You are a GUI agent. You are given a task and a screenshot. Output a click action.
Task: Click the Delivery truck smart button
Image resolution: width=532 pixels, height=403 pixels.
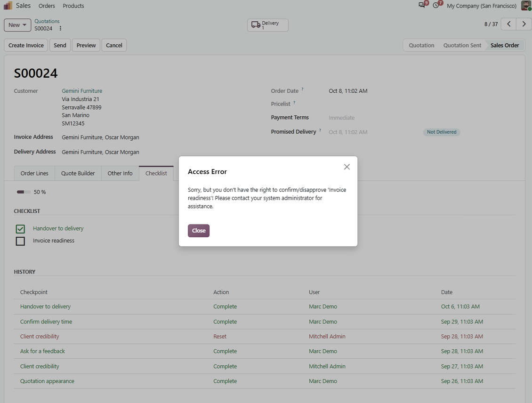[x=268, y=25]
